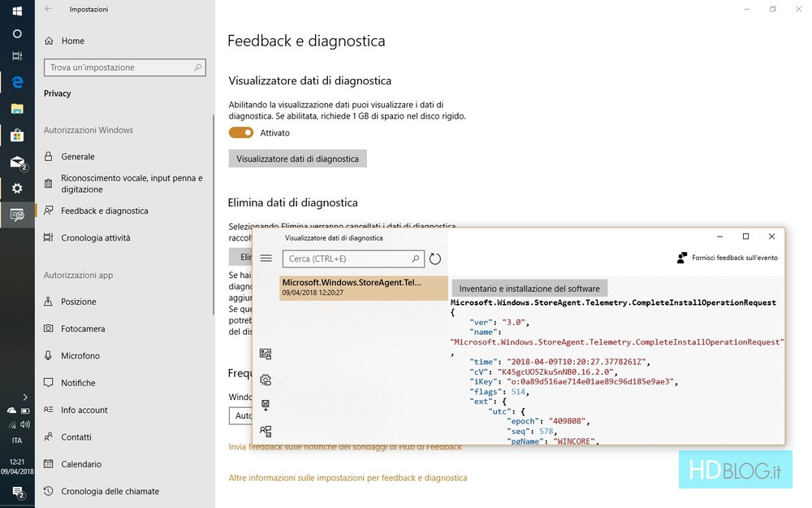The height and width of the screenshot is (508, 812).
Task: Click the Inventario e installazione del software tag
Action: 529,289
